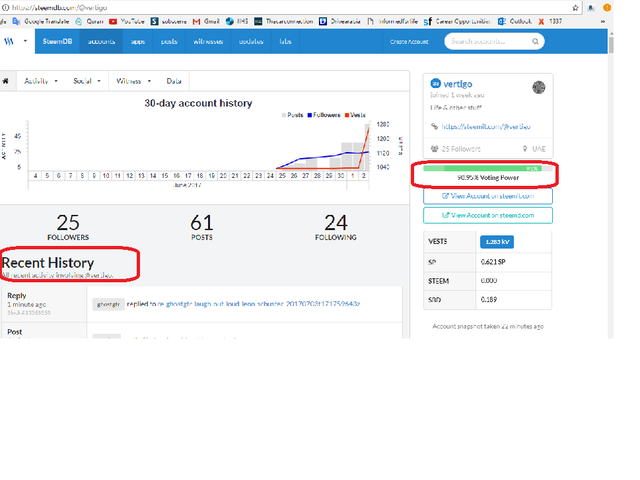Viewport: 640px width, 480px height.
Task: Open the witnesses menu in the navbar
Action: (209, 42)
